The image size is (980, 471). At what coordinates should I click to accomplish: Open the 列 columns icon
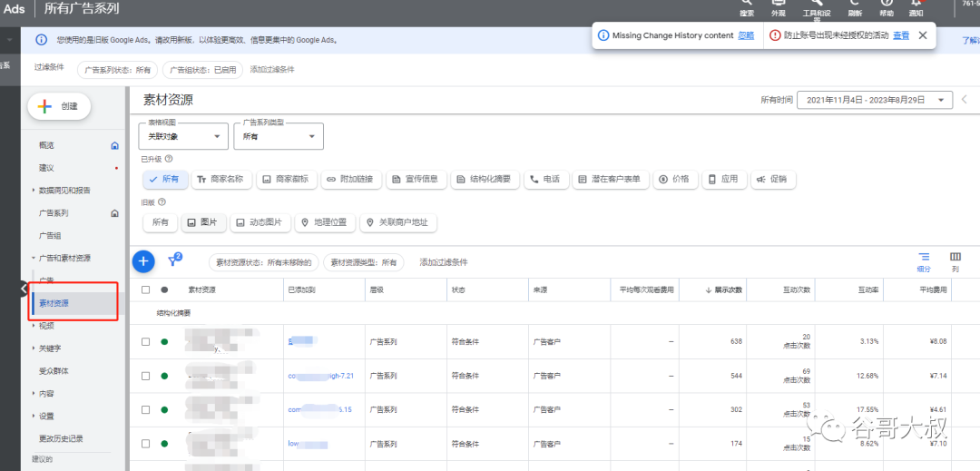955,261
